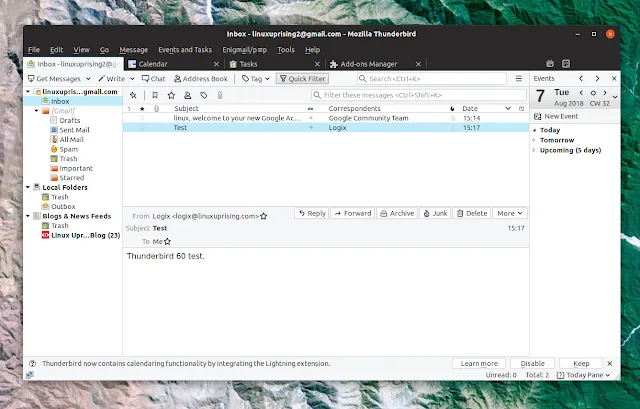Filter by contacts in address book icon
This screenshot has height=409, width=640.
tap(187, 95)
